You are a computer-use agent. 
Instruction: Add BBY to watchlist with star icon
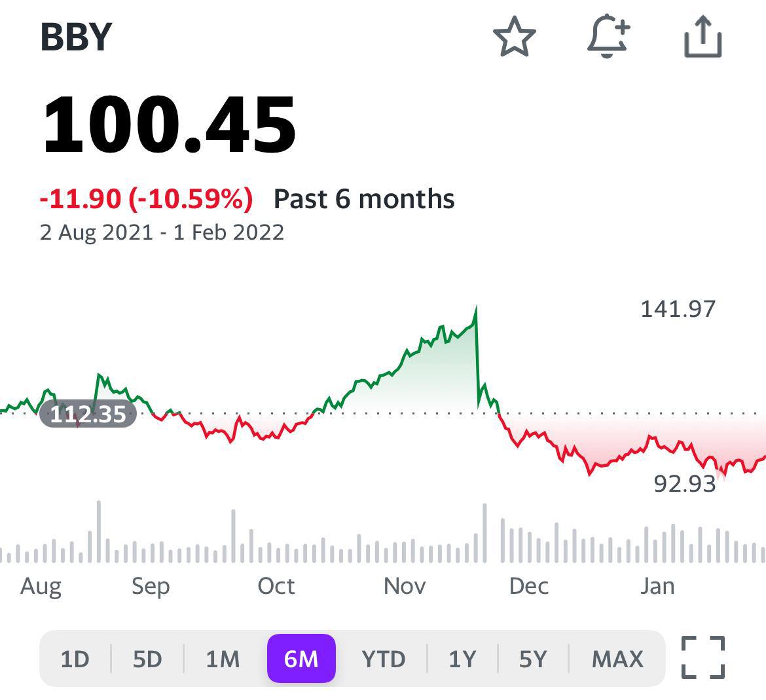tap(514, 37)
